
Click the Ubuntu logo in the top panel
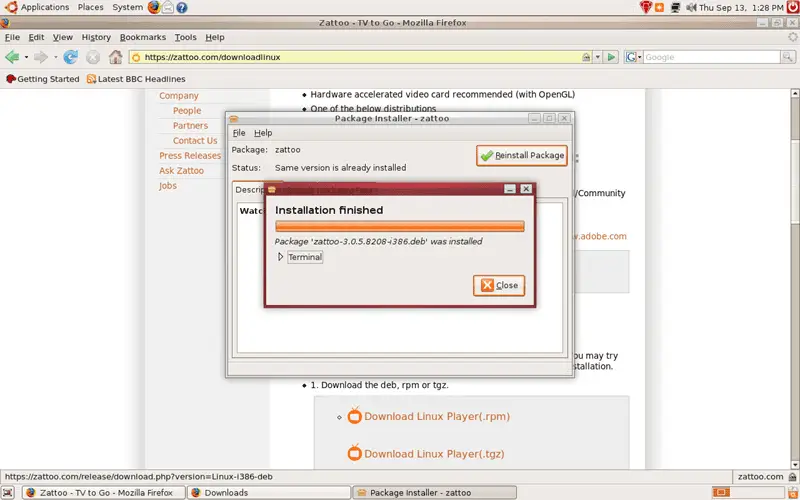click(11, 7)
